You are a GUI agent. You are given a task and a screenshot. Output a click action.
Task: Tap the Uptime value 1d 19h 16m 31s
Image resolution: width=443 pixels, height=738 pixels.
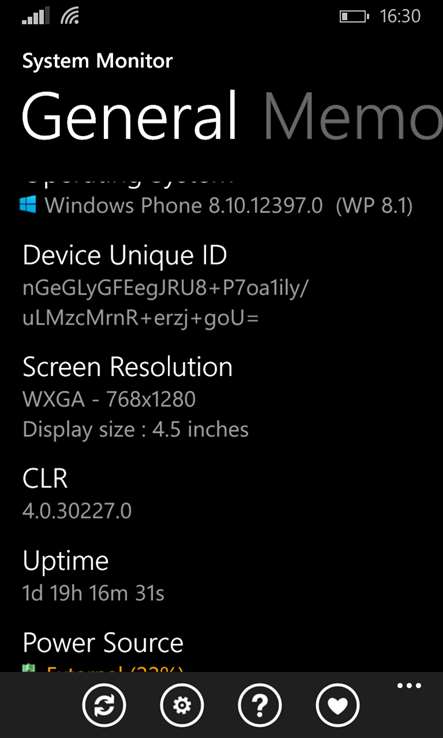[94, 594]
